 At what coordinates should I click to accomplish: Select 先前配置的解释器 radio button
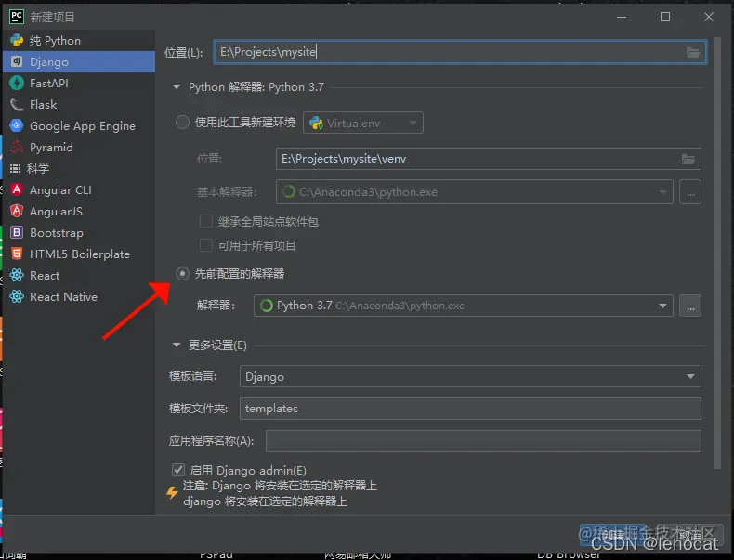(x=182, y=274)
